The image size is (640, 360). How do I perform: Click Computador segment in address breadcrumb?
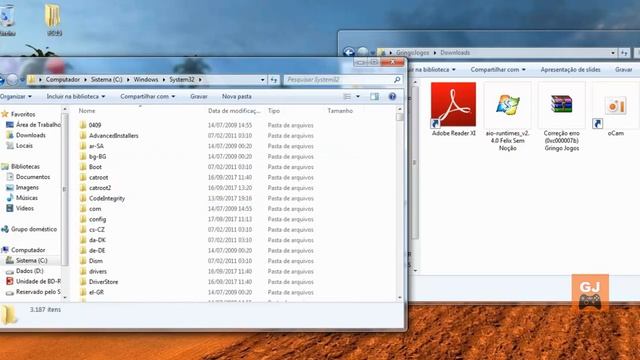pyautogui.click(x=63, y=80)
